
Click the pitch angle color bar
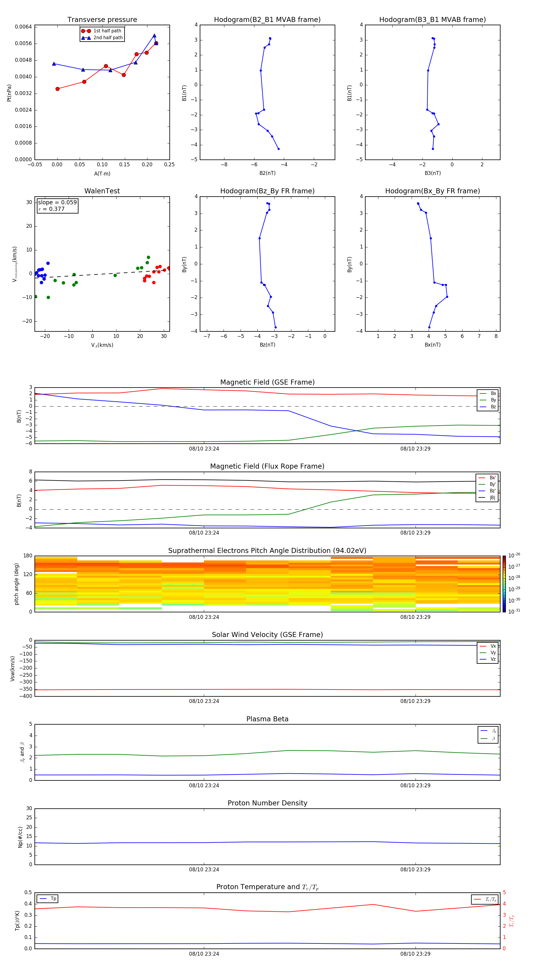click(x=504, y=584)
